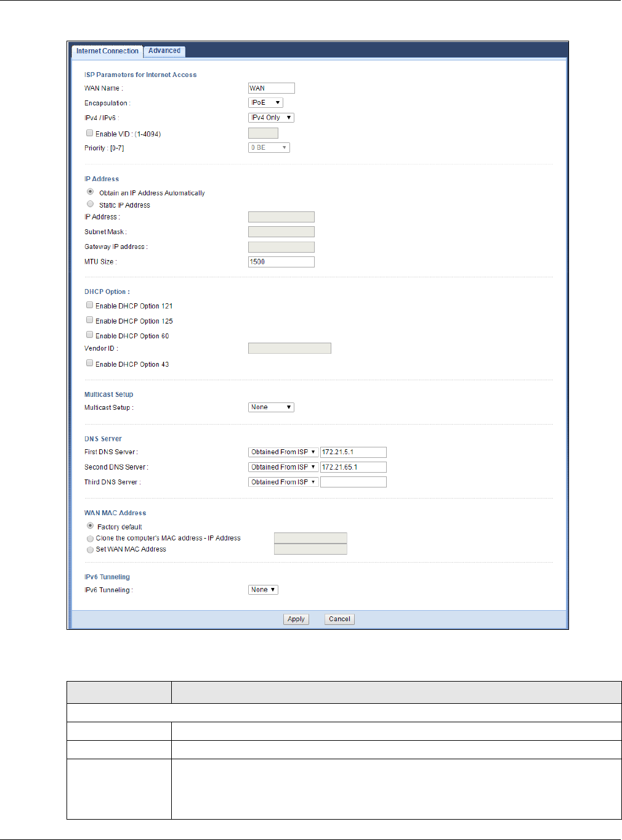Select Obtain an IP Address Automatically

(91, 192)
